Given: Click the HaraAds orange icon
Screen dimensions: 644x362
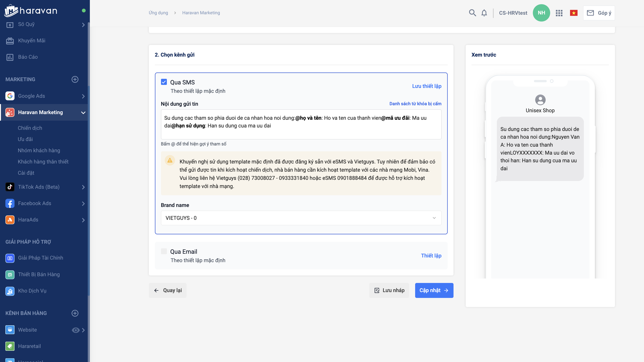Looking at the screenshot, I should [10, 220].
